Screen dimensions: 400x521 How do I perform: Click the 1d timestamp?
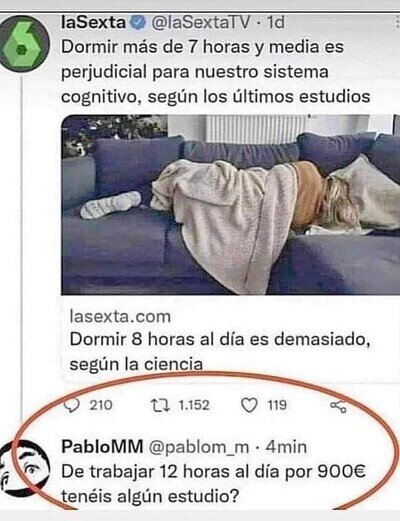[276, 23]
